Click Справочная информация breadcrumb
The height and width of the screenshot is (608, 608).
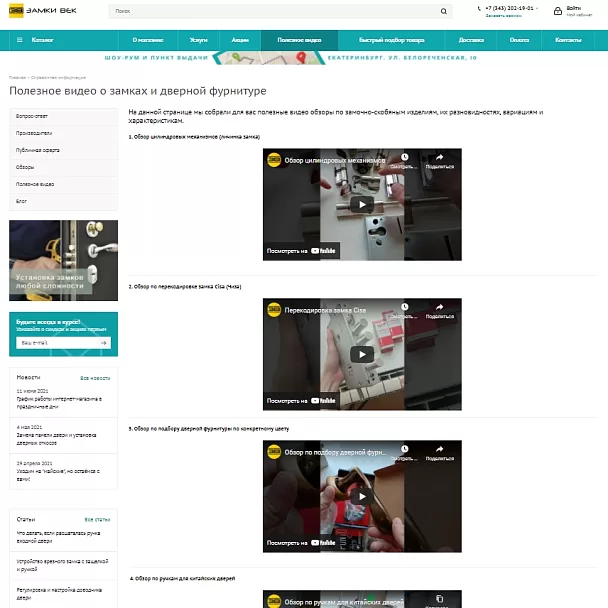click(x=58, y=78)
